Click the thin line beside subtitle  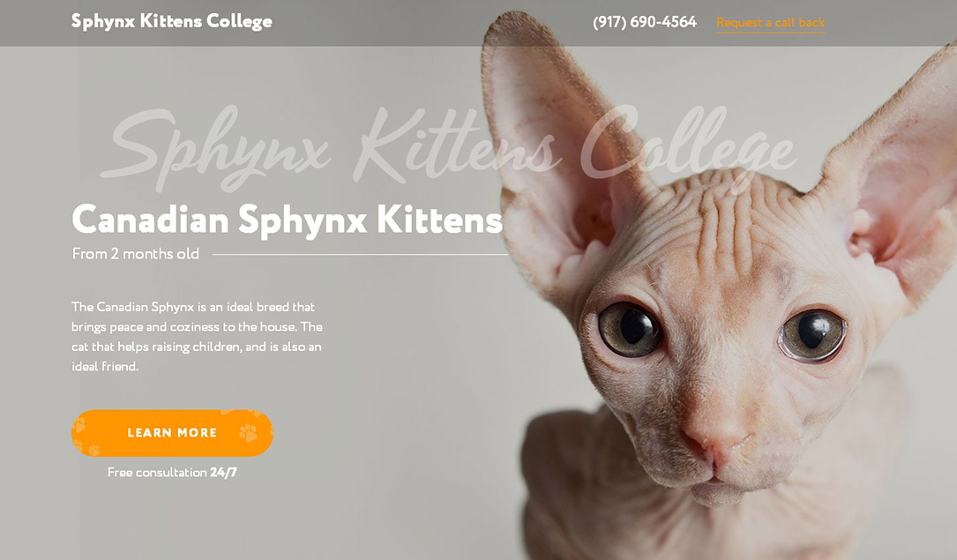tap(360, 254)
